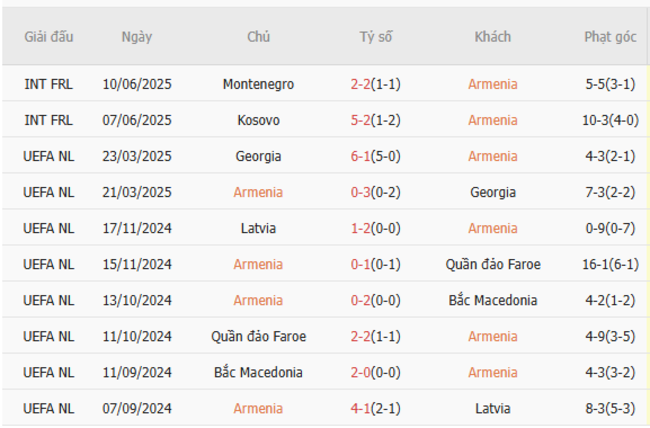The image size is (650, 428).
Task: Click the "Ngày" column header
Action: pos(137,37)
